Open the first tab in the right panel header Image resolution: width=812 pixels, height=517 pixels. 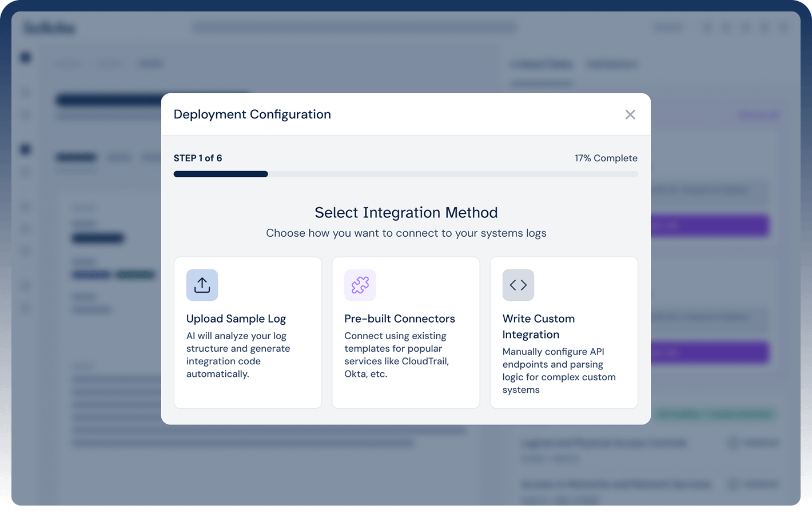point(541,64)
